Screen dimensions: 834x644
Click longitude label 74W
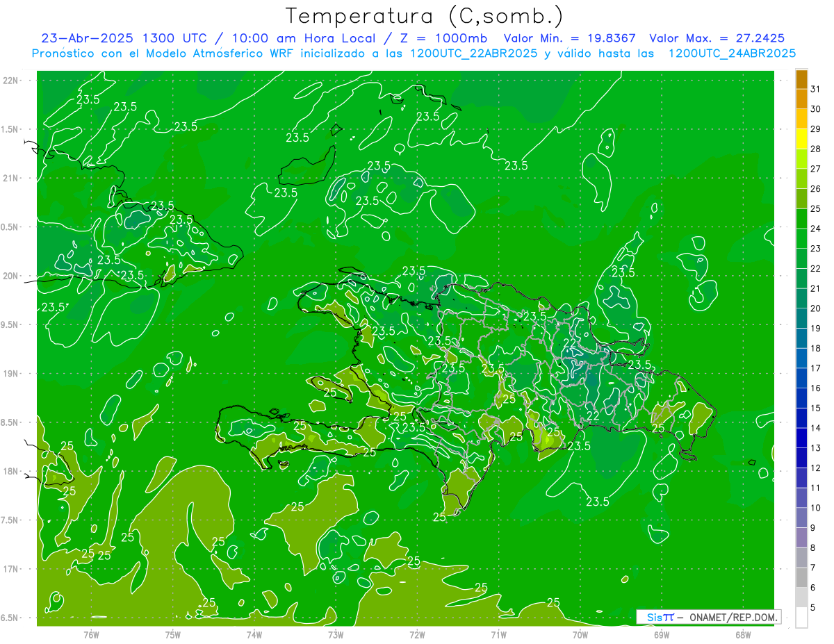[x=254, y=634]
